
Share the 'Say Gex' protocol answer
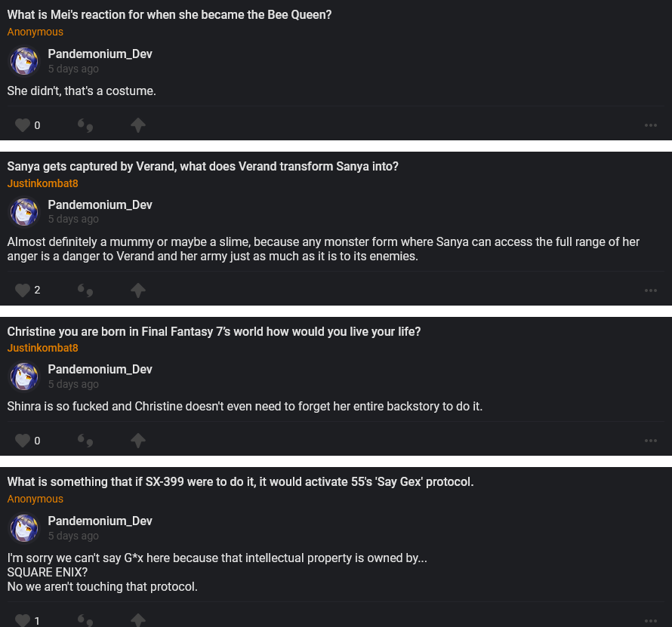point(137,620)
